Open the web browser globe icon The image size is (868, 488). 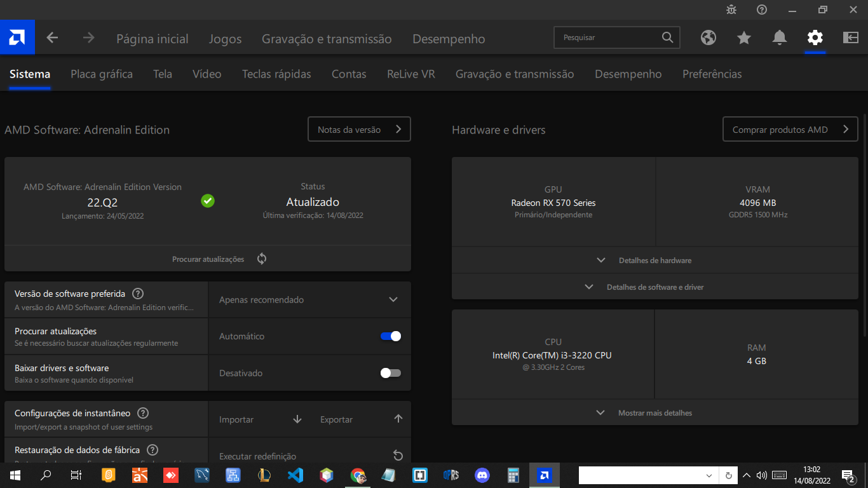tap(709, 37)
